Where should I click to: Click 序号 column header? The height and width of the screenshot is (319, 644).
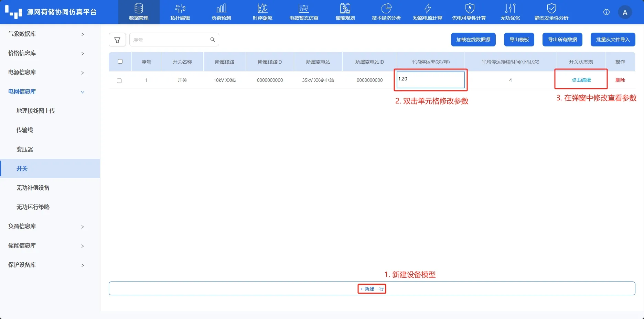click(146, 62)
